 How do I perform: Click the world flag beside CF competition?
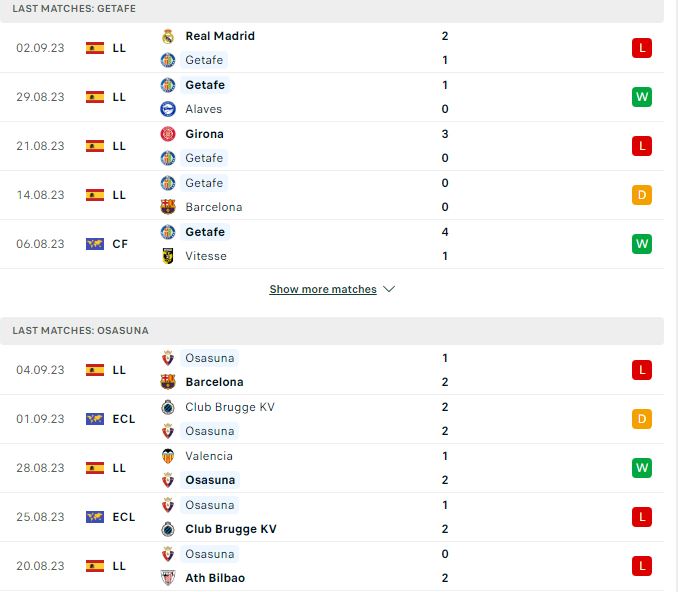[x=95, y=244]
